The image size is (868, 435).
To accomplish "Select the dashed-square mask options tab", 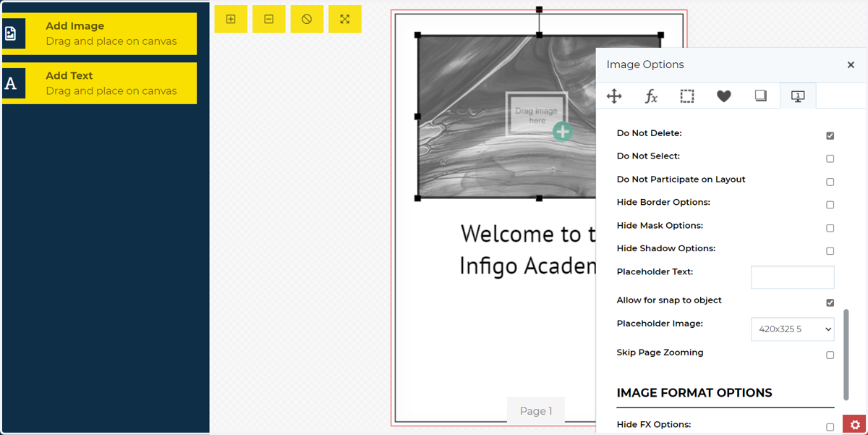I will [x=687, y=96].
